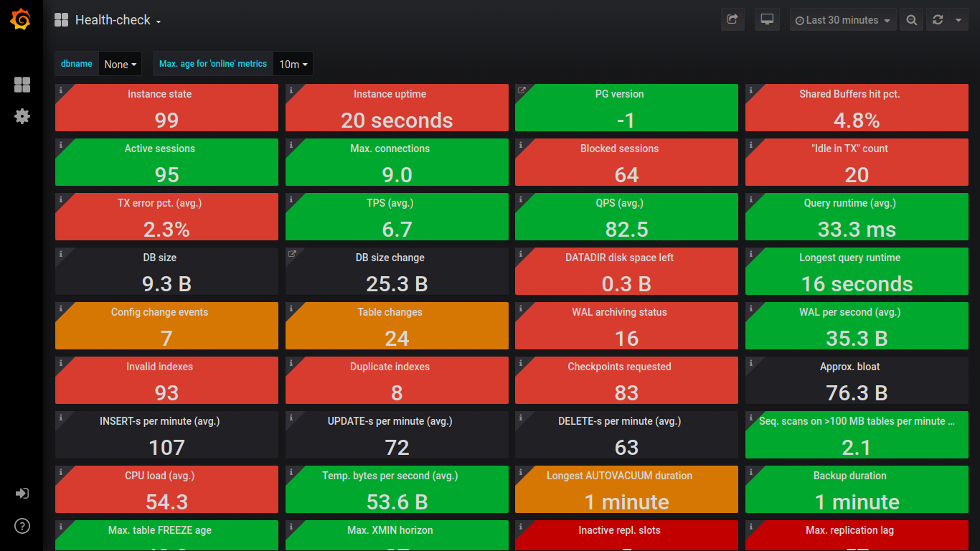The height and width of the screenshot is (551, 980).
Task: Click the 76.3 B bloat value
Action: [857, 393]
